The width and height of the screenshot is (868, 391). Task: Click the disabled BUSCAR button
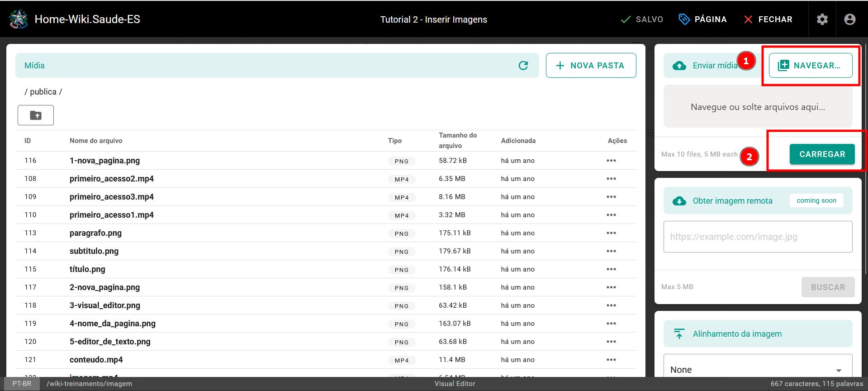[828, 287]
